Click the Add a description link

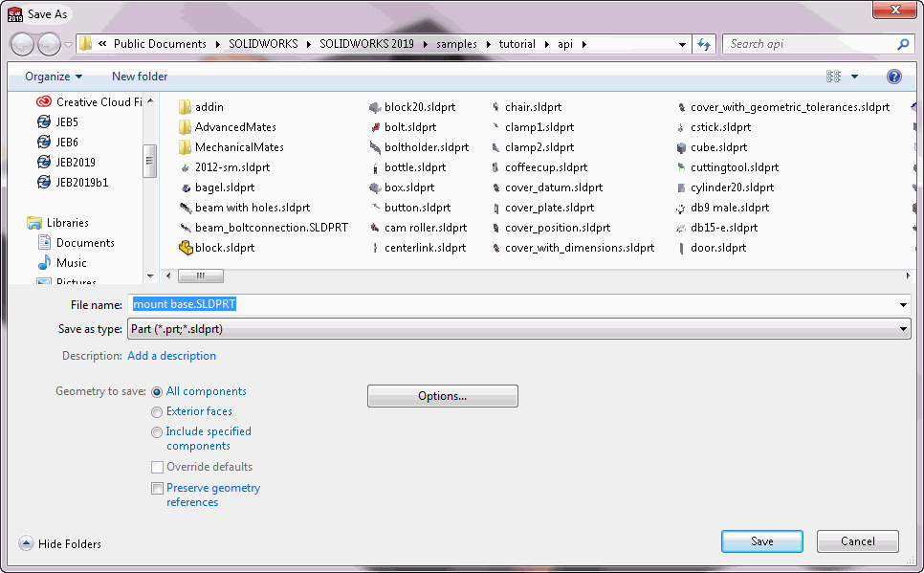(x=171, y=356)
